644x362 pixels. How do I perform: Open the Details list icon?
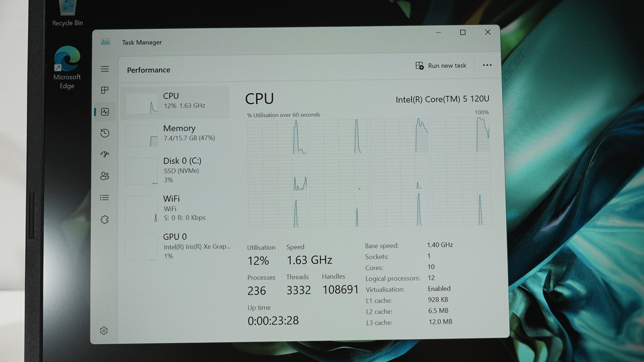coord(105,198)
